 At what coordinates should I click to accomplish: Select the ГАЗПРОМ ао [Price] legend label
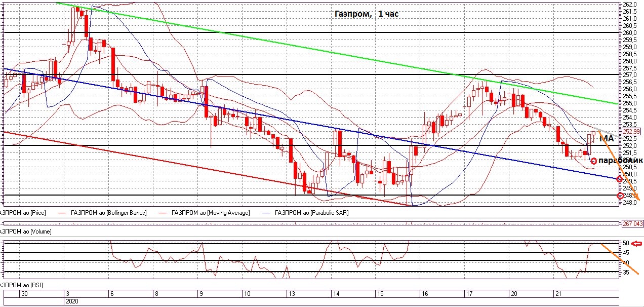(x=23, y=213)
